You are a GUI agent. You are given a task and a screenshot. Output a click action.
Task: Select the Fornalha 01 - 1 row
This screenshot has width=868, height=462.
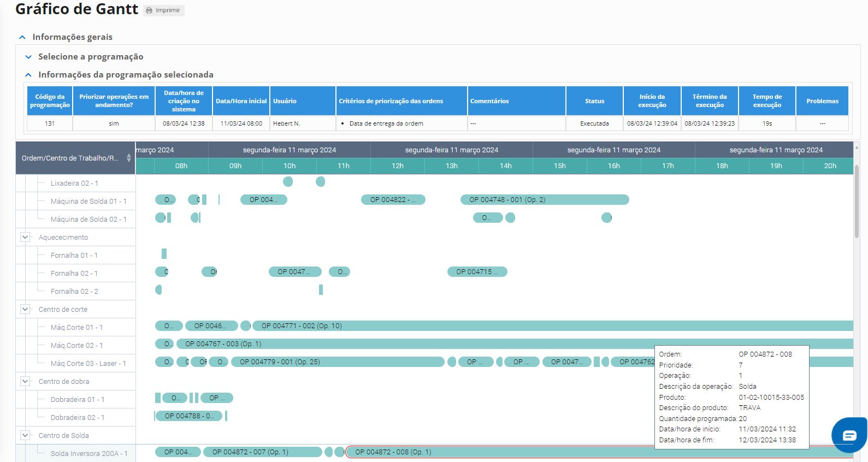click(75, 255)
